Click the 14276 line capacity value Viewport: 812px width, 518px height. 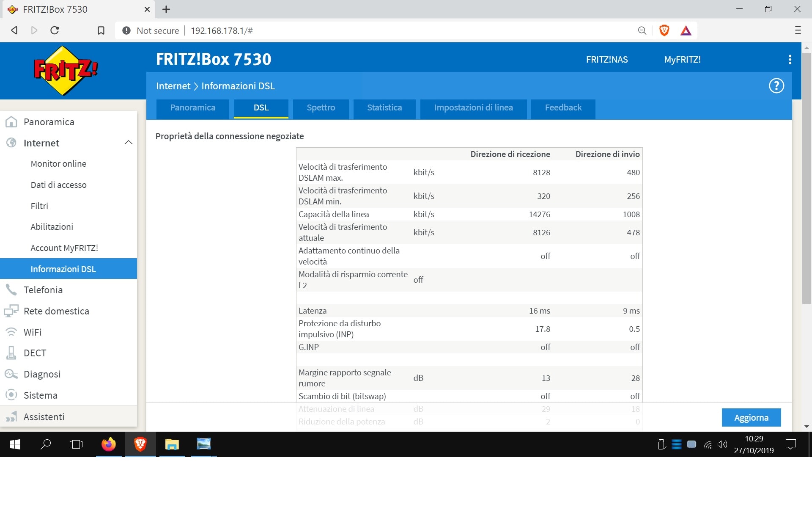point(539,215)
